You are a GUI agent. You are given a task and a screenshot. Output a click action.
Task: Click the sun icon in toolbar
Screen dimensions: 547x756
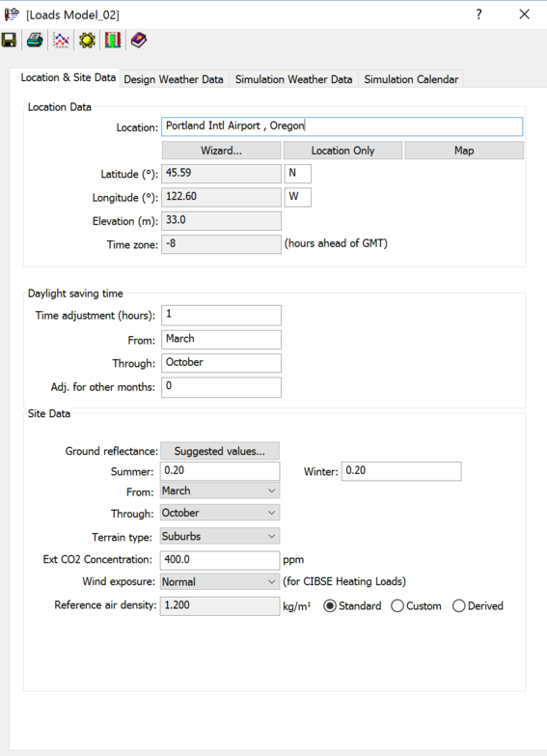point(87,40)
